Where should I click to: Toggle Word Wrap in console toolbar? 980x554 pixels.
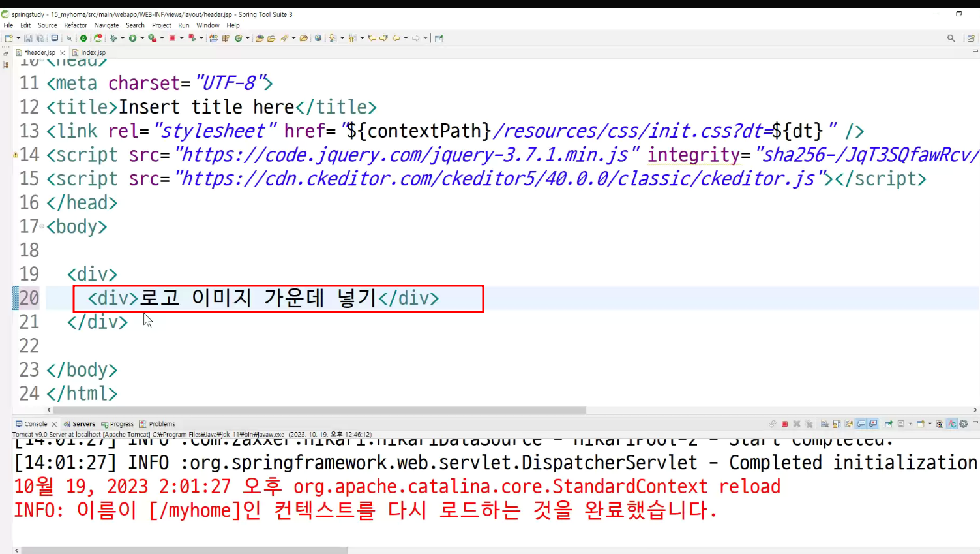[x=848, y=424]
